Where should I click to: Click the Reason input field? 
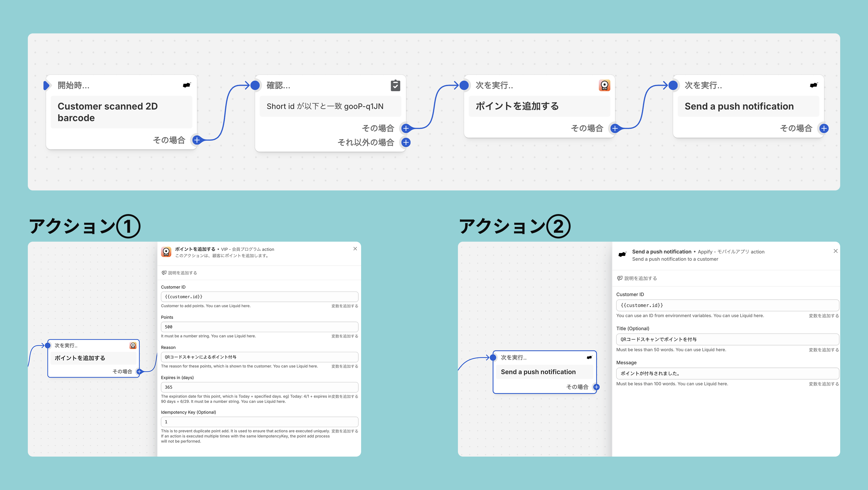click(x=260, y=357)
